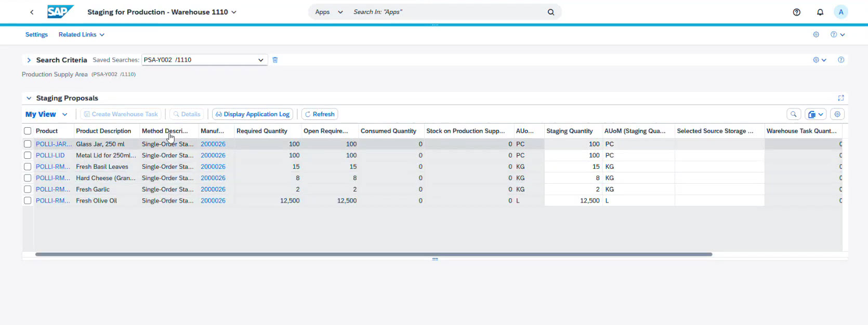Check the Hard Cheese row
Viewport: 868px width, 325px height.
[28, 178]
